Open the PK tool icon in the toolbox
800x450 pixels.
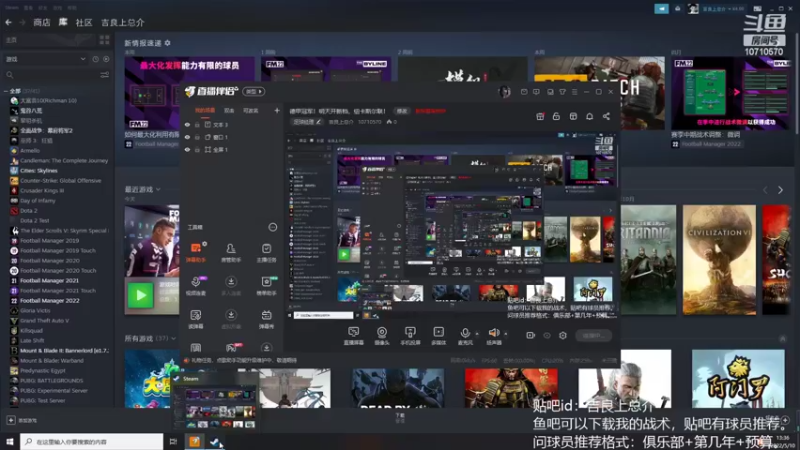point(231,348)
